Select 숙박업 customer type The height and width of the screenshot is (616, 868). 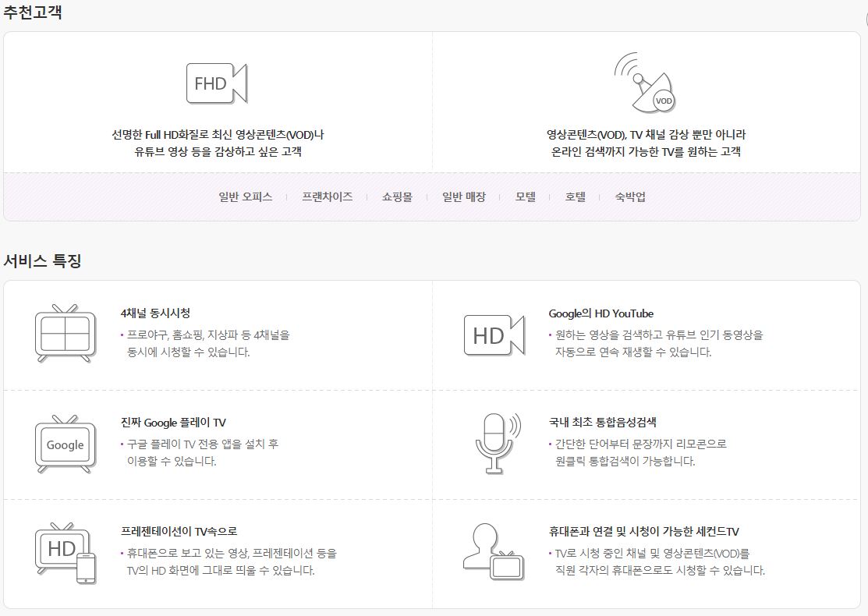tap(630, 196)
